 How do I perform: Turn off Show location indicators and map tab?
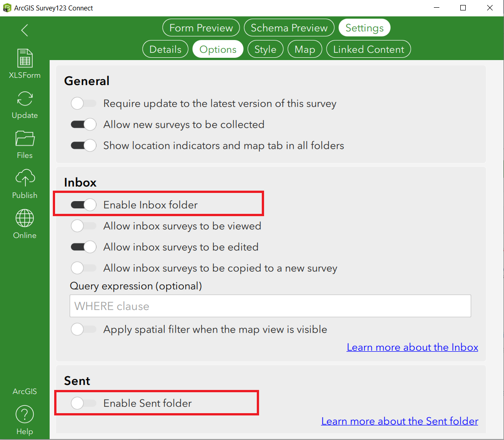click(x=84, y=146)
